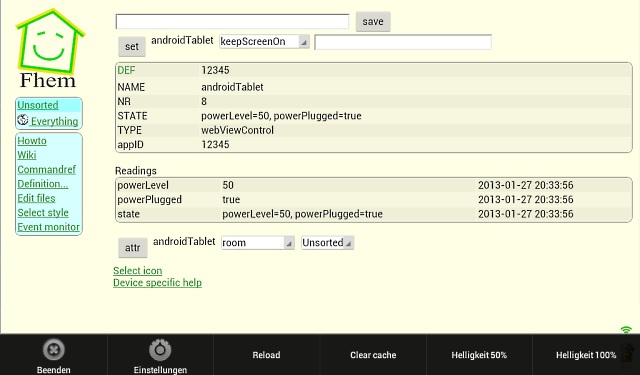Click the DEF value 12345
The image size is (640, 375).
tap(215, 70)
